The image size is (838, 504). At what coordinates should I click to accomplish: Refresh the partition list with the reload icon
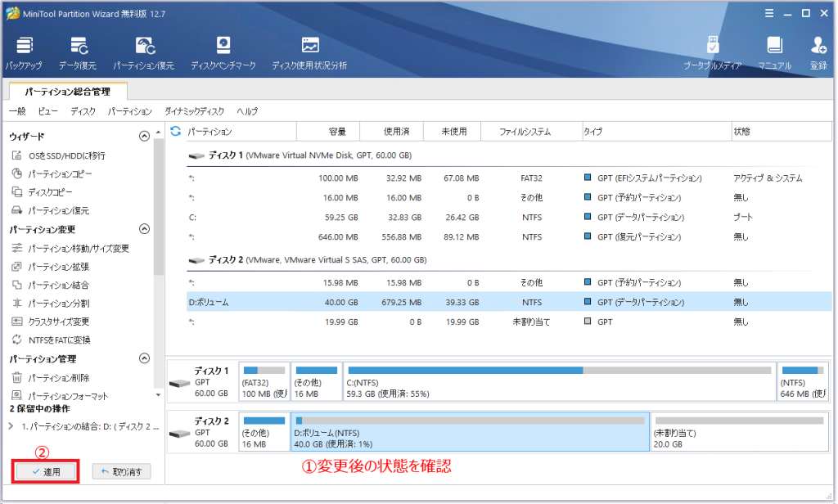point(175,131)
